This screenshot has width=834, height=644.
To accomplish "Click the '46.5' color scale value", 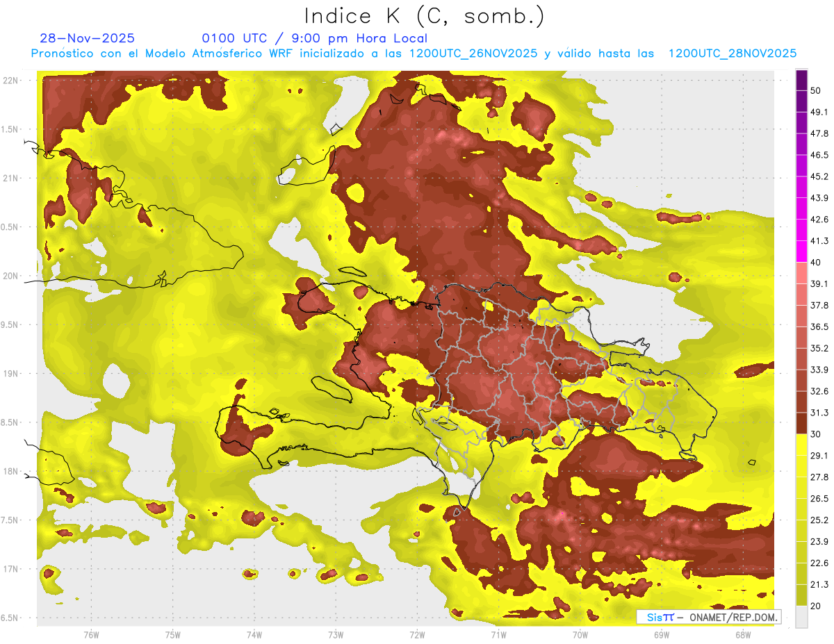I will [819, 155].
